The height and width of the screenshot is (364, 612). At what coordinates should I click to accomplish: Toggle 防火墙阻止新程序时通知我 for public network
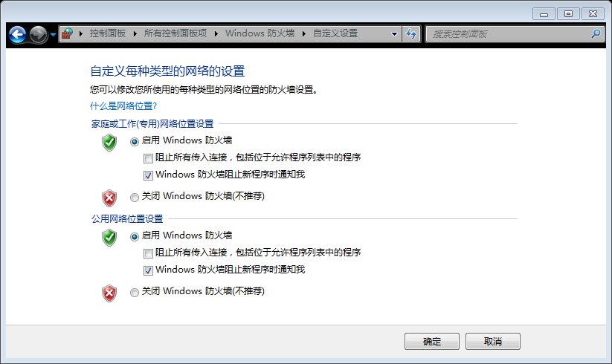pos(148,270)
